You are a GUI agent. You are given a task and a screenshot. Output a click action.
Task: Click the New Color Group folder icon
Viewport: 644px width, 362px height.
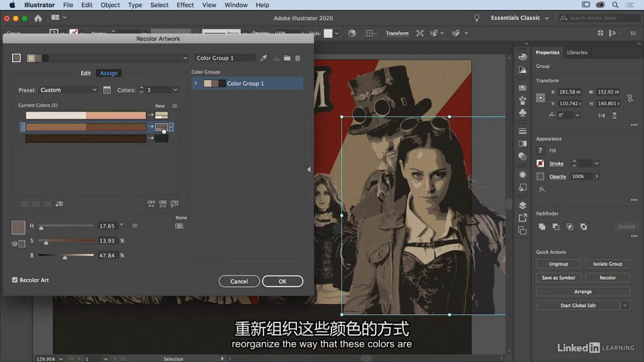[x=287, y=58]
